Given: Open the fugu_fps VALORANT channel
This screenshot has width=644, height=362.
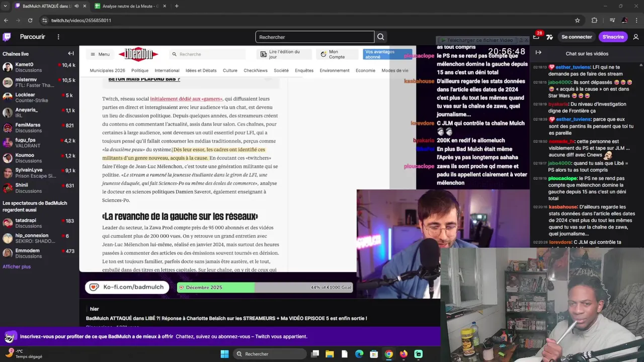Looking at the screenshot, I should pyautogui.click(x=39, y=143).
